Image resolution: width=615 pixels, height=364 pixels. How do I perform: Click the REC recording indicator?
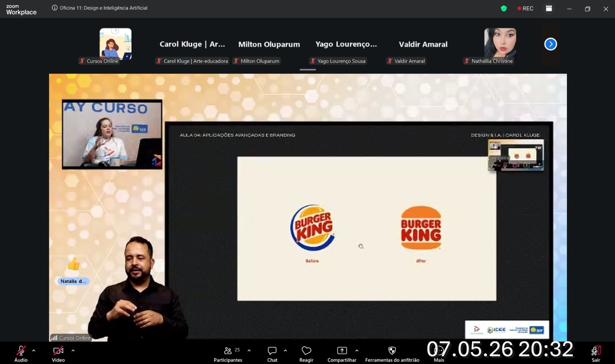click(x=525, y=8)
